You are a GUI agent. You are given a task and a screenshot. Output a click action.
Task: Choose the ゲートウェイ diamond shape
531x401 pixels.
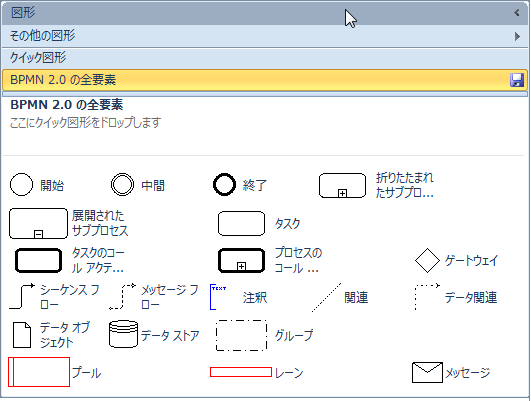pos(427,260)
